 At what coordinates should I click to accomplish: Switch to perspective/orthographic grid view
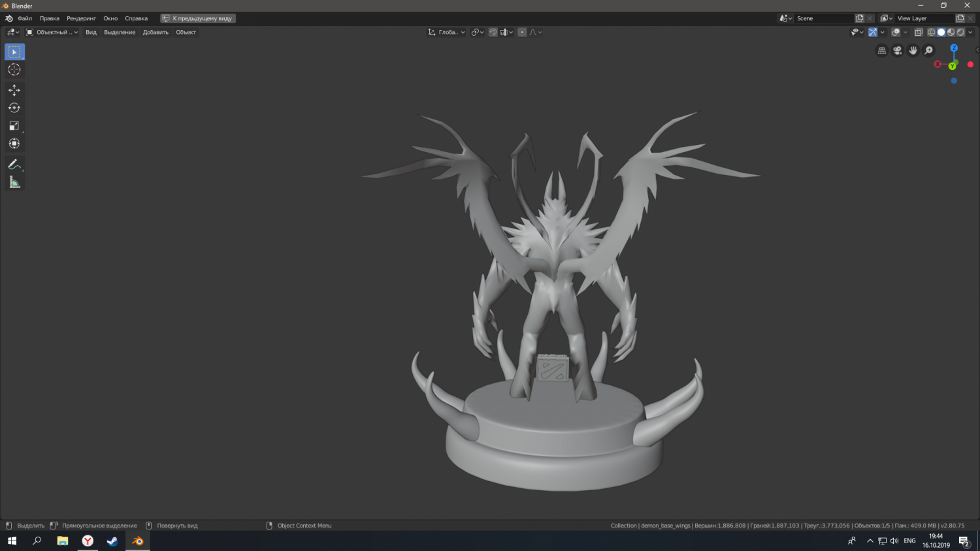(x=882, y=51)
